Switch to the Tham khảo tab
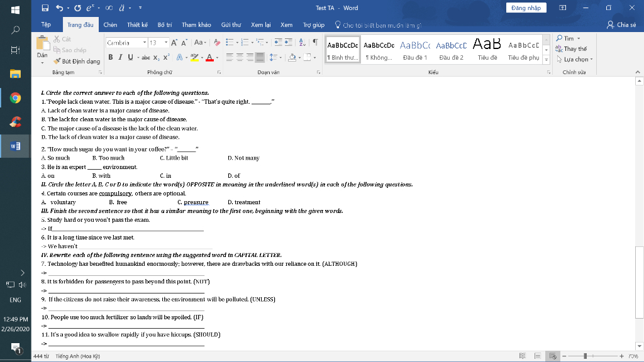This screenshot has width=644, height=362. coord(196,25)
